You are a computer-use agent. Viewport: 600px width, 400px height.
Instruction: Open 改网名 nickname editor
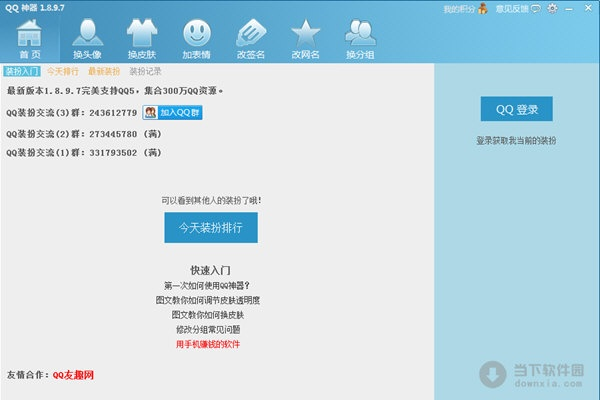click(x=305, y=39)
